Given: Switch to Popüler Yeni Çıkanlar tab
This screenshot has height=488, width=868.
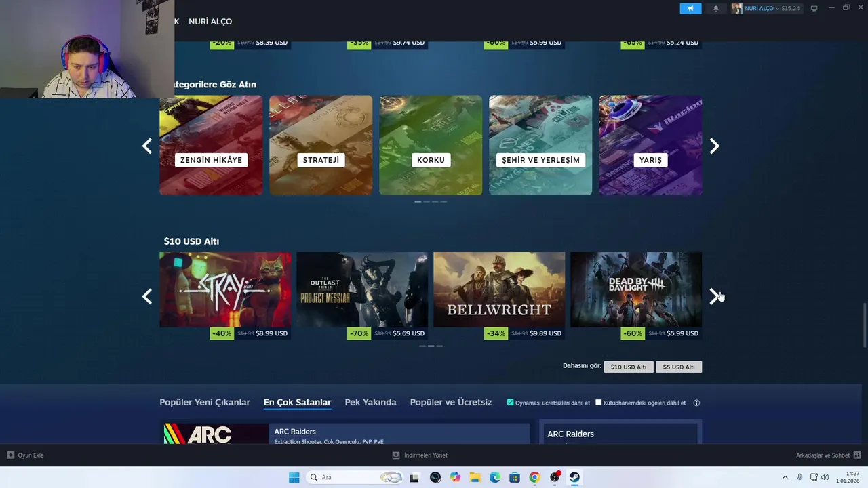Looking at the screenshot, I should [205, 402].
